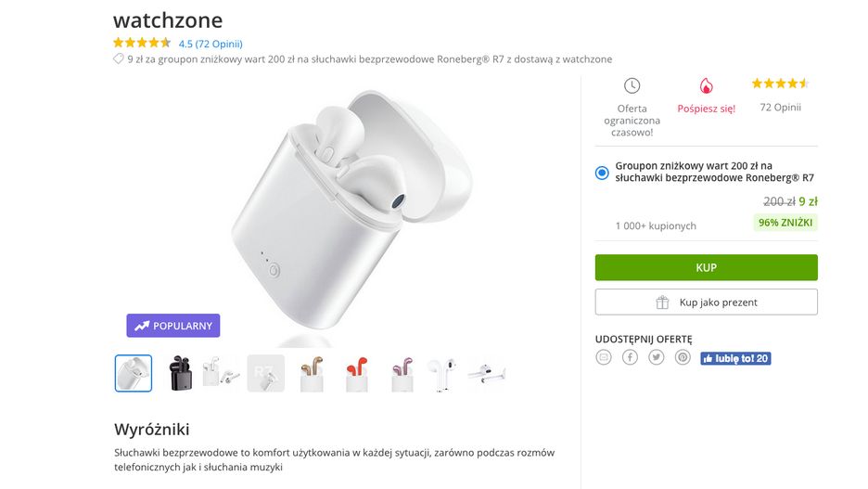Click the Facebook 'lubię to!' like button
Viewport: 868px width, 489px height.
click(x=735, y=358)
